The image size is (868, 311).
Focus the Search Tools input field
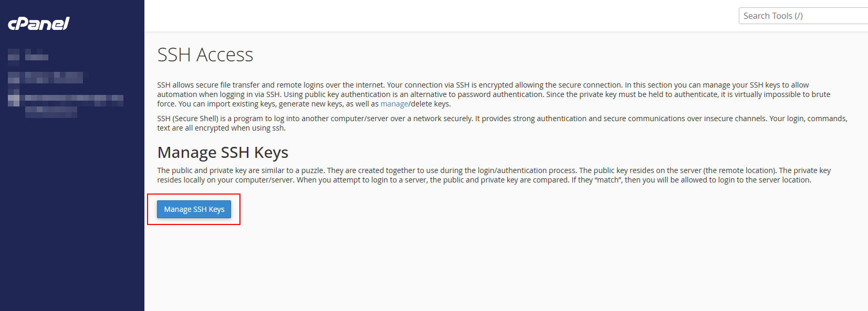tap(803, 16)
